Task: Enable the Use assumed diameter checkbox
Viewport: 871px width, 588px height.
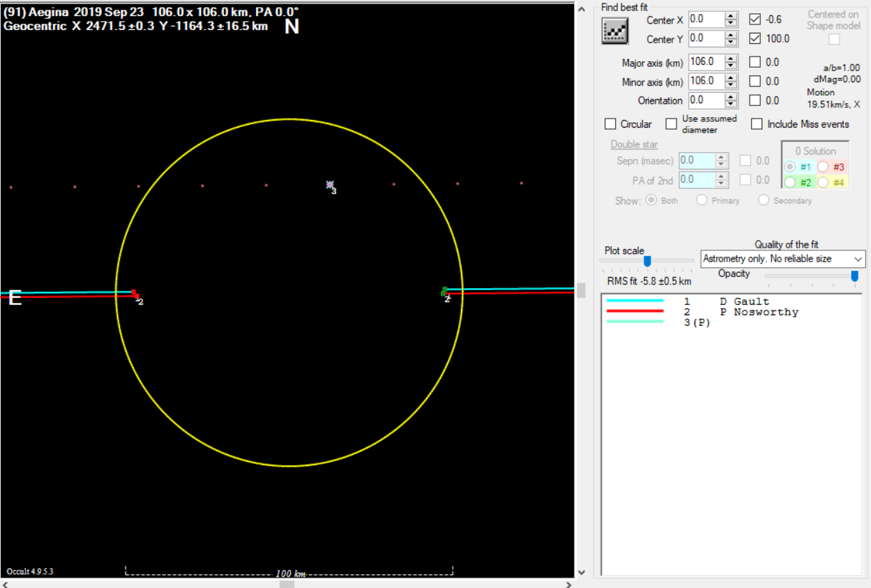Action: (671, 124)
